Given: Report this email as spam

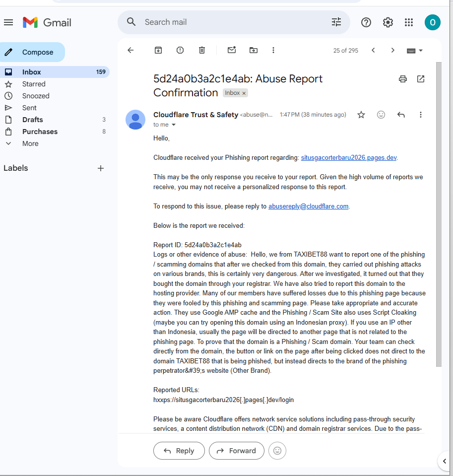Looking at the screenshot, I should 180,51.
